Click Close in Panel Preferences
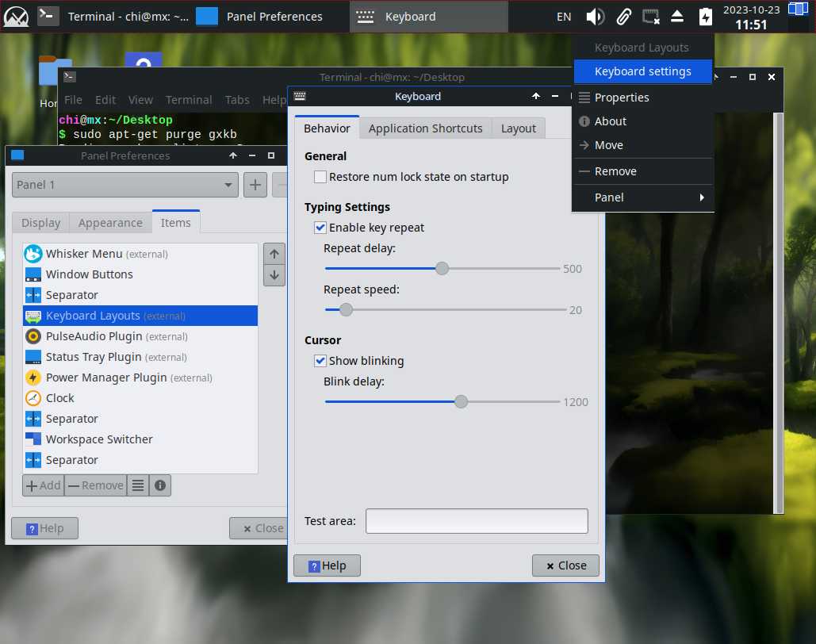This screenshot has width=816, height=644. (x=259, y=528)
